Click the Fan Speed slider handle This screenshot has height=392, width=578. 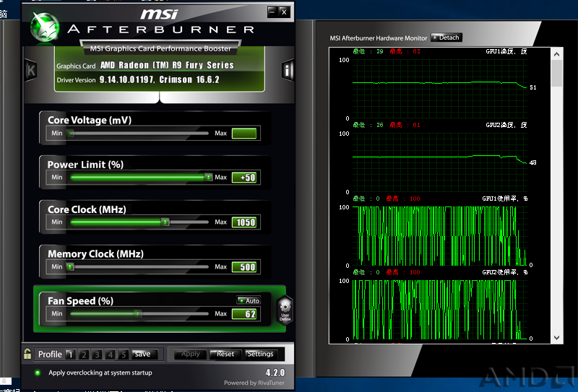point(138,313)
